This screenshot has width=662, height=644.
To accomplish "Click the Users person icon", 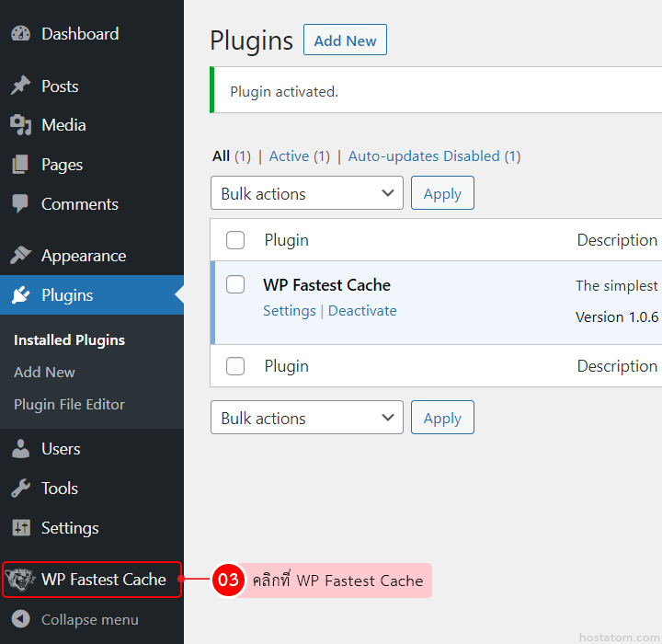I will click(x=20, y=449).
